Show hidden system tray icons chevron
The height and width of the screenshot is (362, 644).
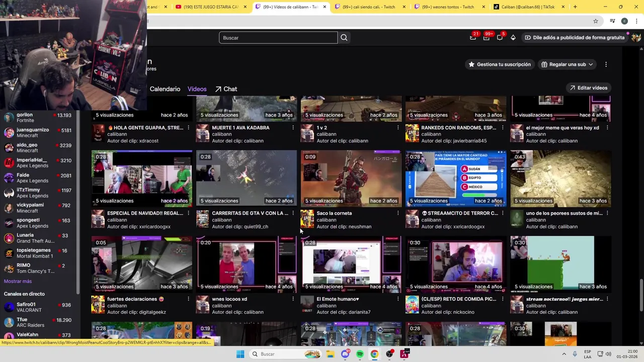click(x=565, y=354)
